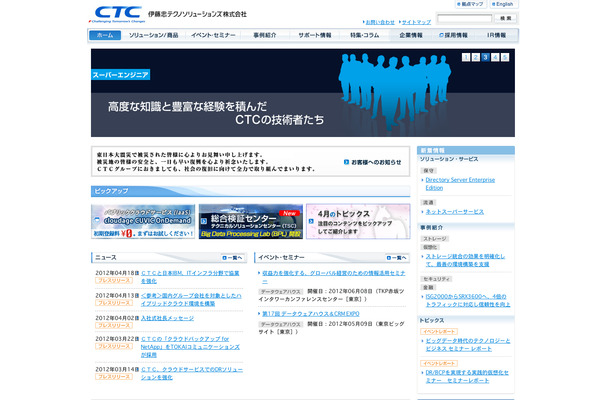Open the cloudage CUVIC OnDemand banner
The width and height of the screenshot is (610, 400).
[x=141, y=222]
